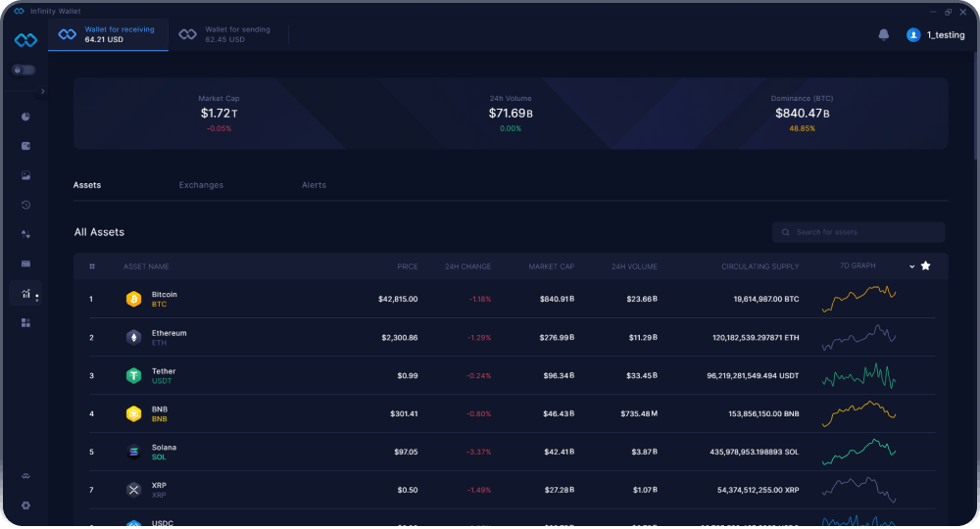Click the Ethereum coin icon
The width and height of the screenshot is (980, 529).
coord(133,337)
